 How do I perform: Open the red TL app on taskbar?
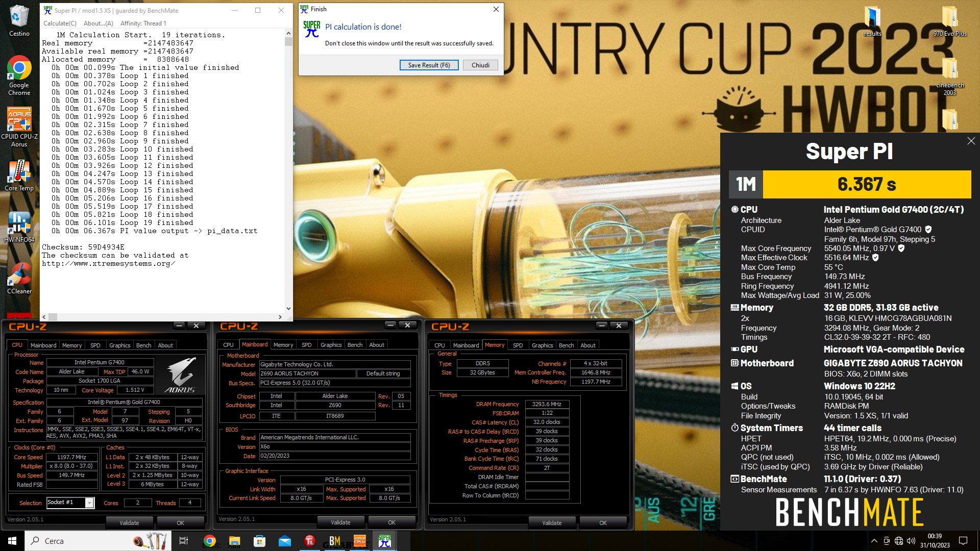tap(309, 541)
